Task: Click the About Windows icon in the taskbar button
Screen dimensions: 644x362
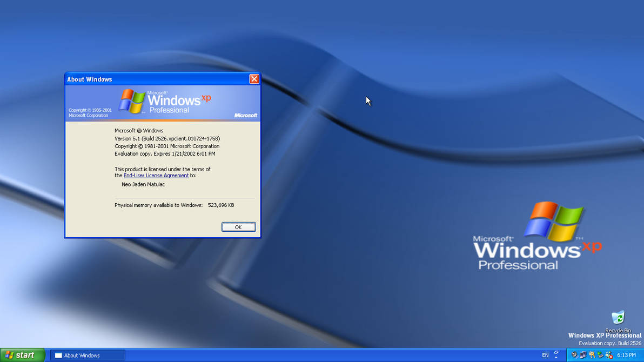Action: click(58, 355)
